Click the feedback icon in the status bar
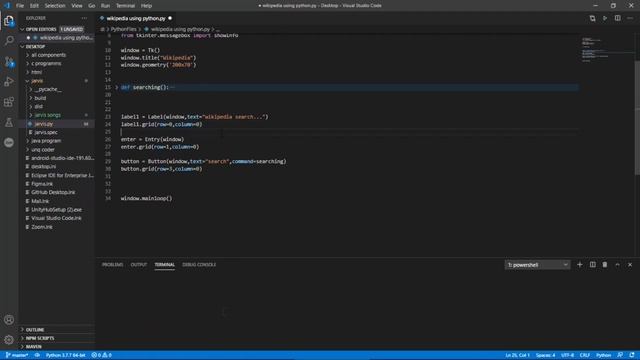Viewport: 640px width, 360px height. tap(620, 355)
